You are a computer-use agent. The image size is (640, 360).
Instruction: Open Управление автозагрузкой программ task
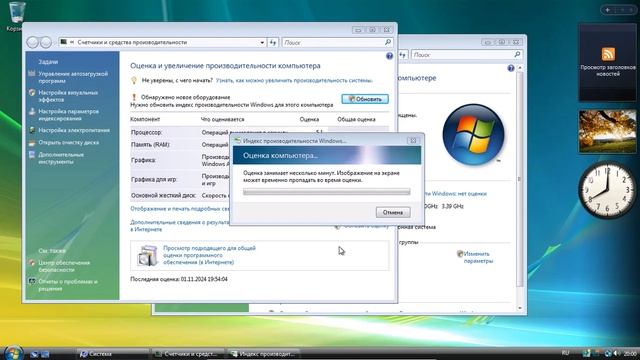pos(73,77)
